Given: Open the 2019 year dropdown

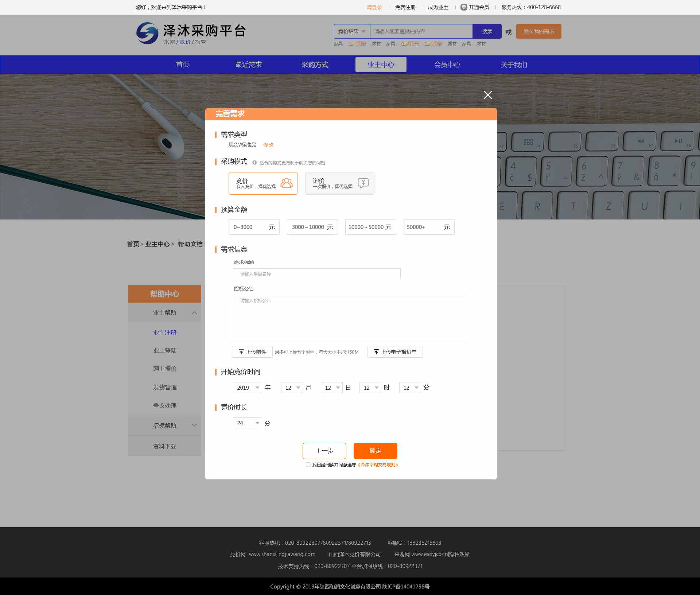Looking at the screenshot, I should tap(248, 388).
